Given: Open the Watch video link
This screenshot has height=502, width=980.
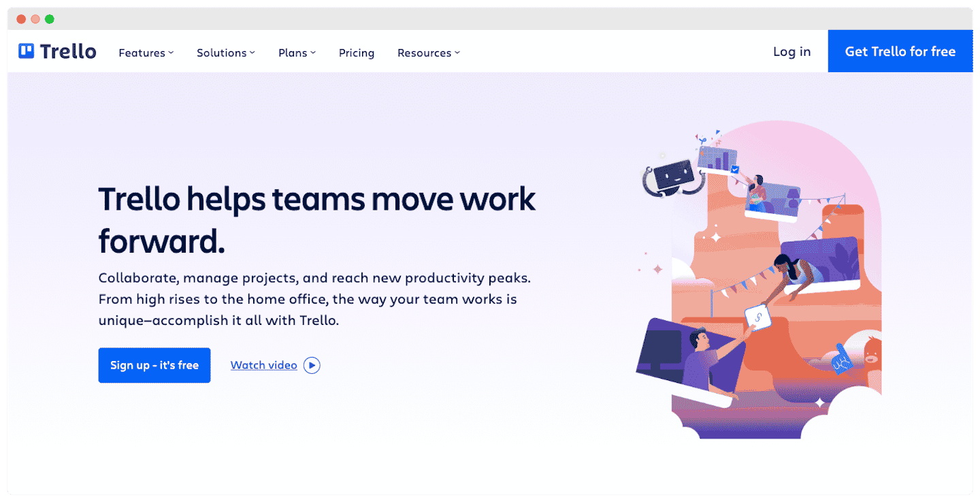Looking at the screenshot, I should coord(264,365).
